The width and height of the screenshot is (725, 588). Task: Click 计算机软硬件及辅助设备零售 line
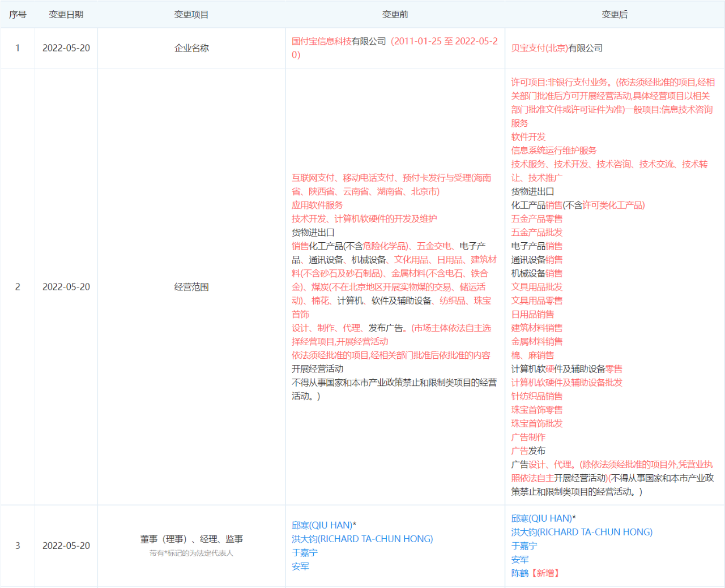pyautogui.click(x=566, y=368)
